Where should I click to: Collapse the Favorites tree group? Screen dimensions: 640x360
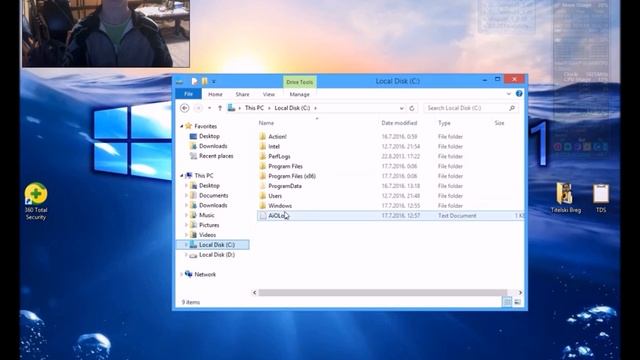[182, 127]
